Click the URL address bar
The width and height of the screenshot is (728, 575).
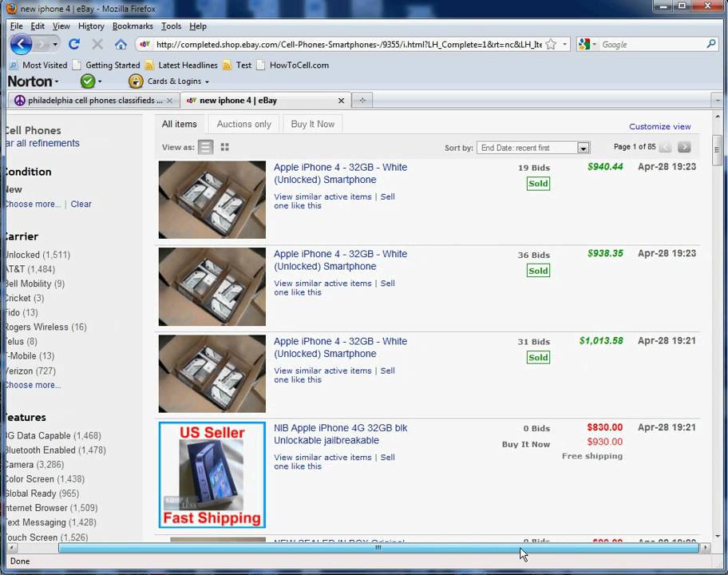pos(348,44)
